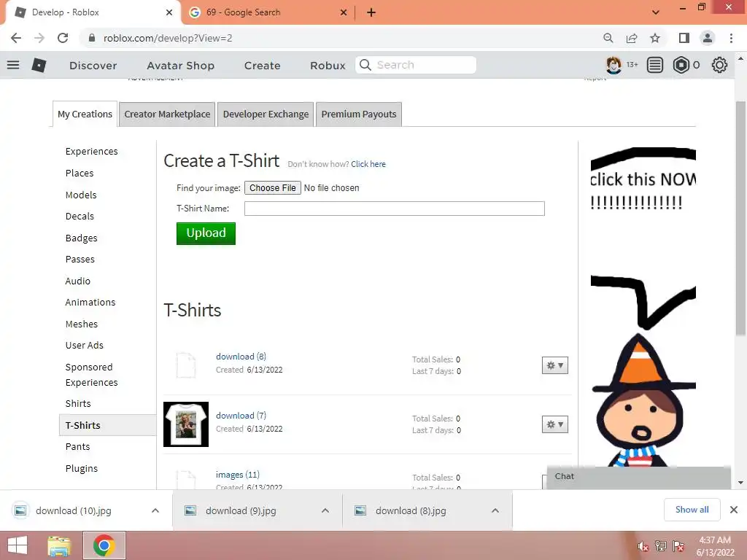This screenshot has width=747, height=560.
Task: Open the Avatar Shop menu item
Action: coord(181,65)
